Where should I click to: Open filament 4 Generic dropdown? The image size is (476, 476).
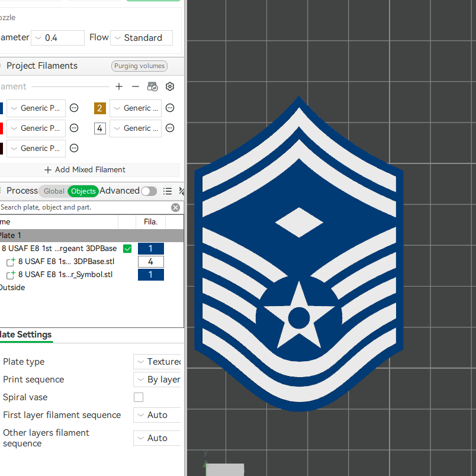[136, 128]
